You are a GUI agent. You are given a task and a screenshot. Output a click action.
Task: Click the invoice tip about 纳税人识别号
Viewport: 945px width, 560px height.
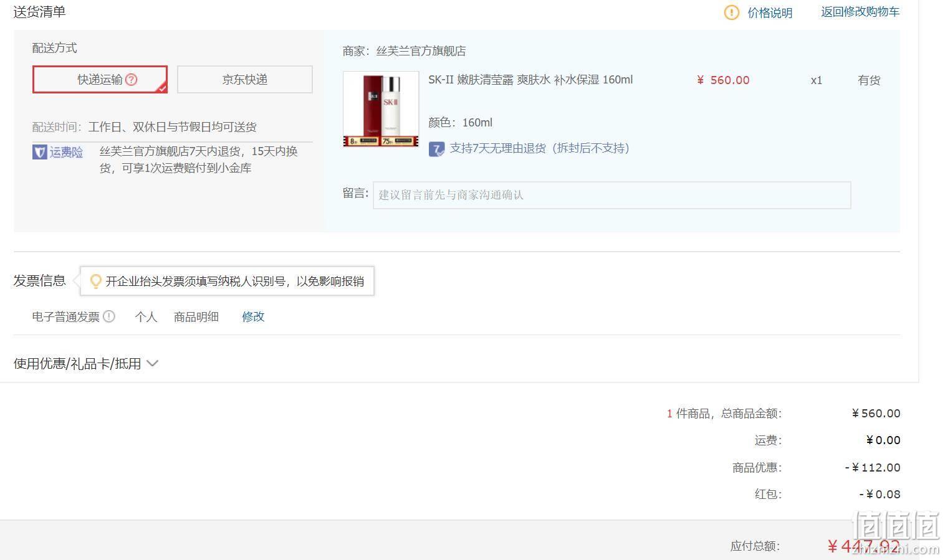[228, 282]
